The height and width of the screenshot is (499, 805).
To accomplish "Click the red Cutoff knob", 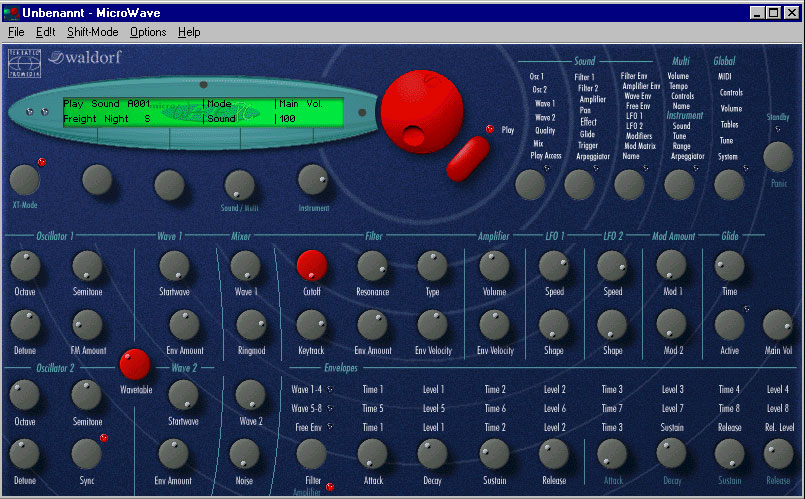I will [x=312, y=266].
